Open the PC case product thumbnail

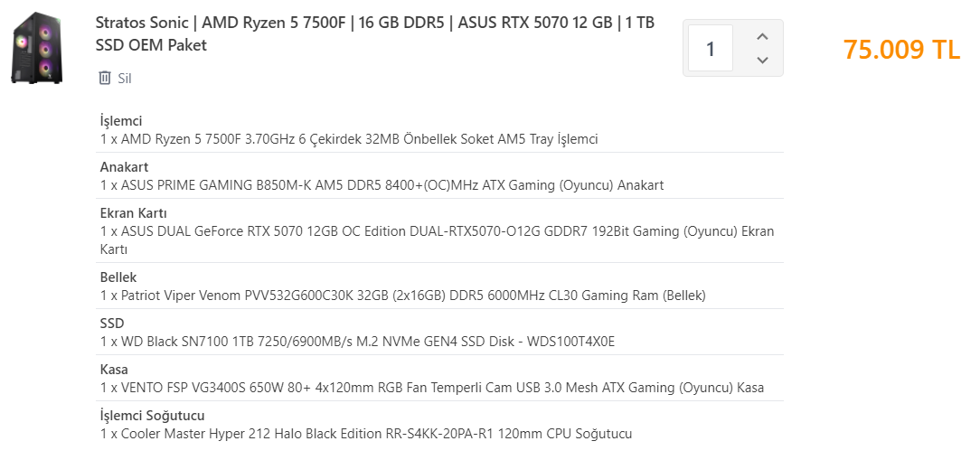[37, 49]
